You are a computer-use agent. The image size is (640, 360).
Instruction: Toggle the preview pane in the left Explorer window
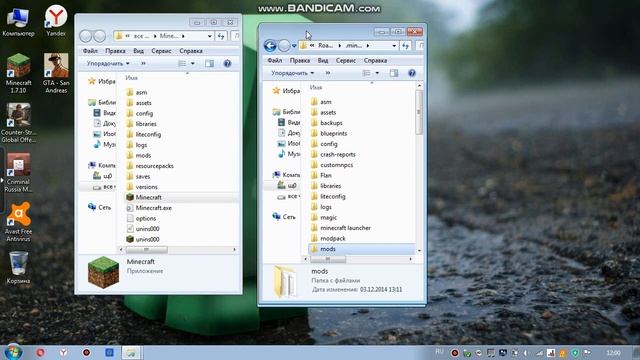pos(209,63)
